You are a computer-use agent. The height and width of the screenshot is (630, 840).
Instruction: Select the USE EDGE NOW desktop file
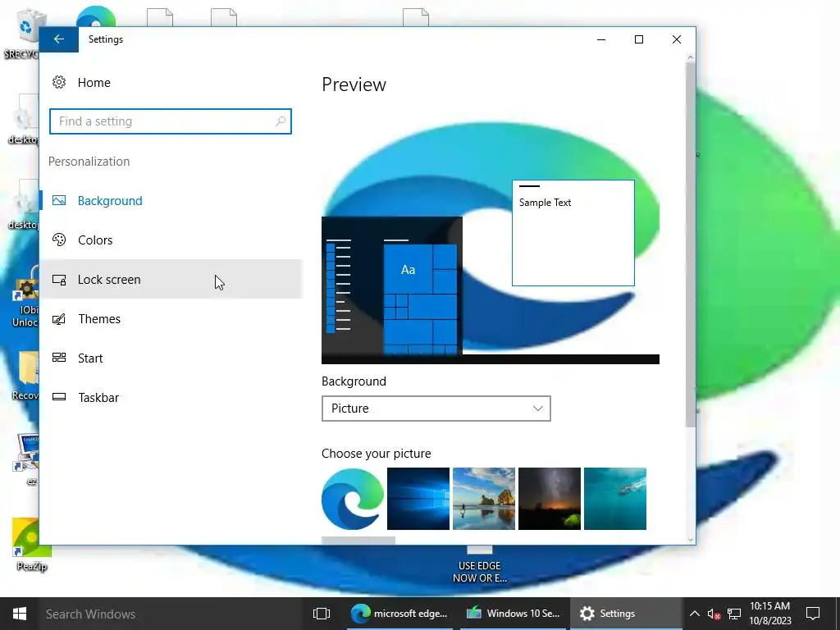[479, 565]
